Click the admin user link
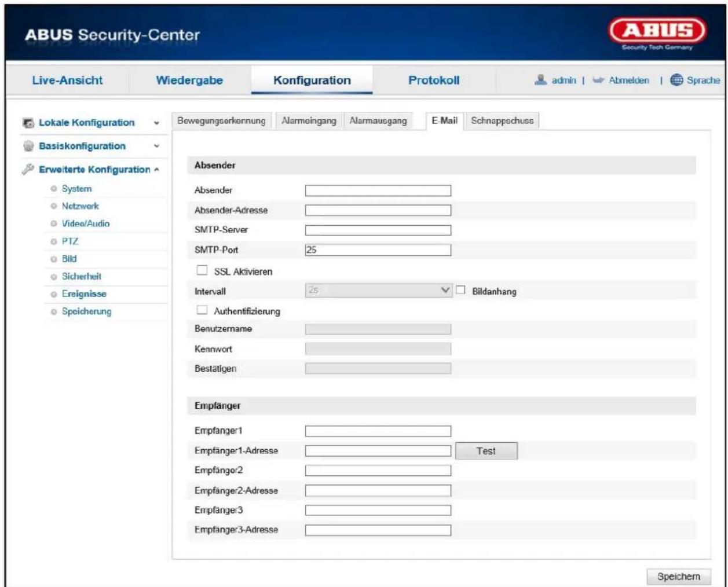 (x=564, y=80)
